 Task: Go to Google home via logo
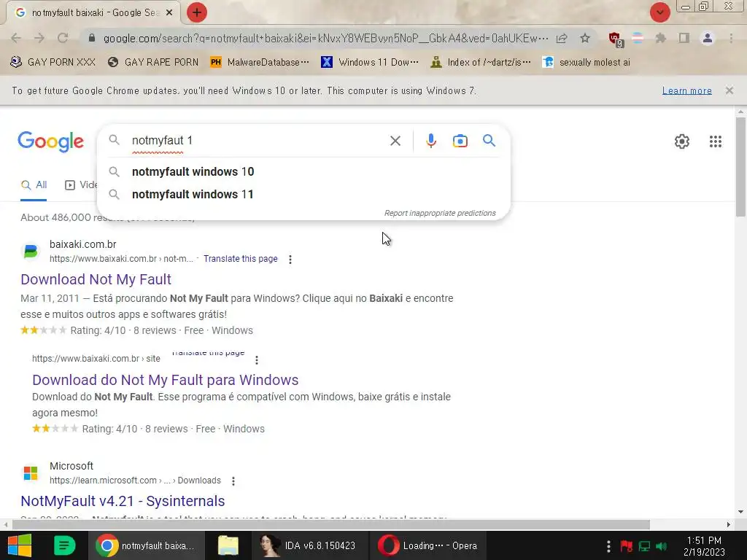51,141
